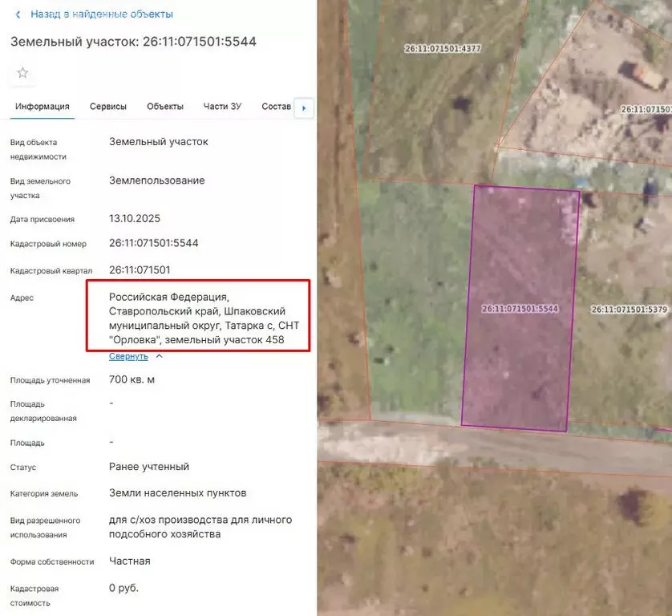
Task: Add parcel to favorites with star icon
Action: 22,73
